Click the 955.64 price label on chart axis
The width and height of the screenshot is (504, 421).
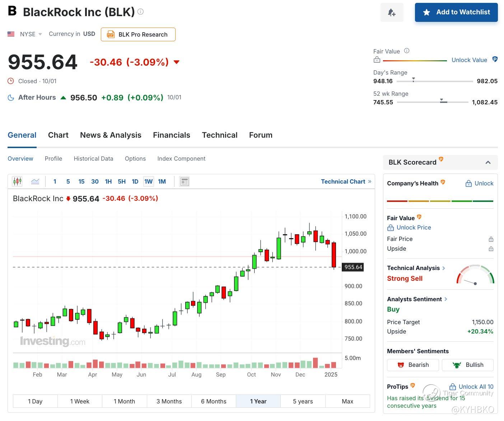353,267
